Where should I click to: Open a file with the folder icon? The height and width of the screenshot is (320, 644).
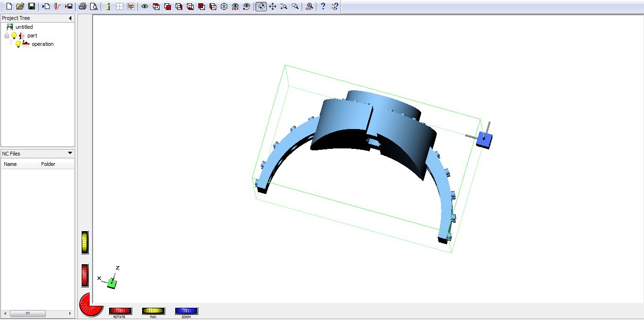pos(20,7)
